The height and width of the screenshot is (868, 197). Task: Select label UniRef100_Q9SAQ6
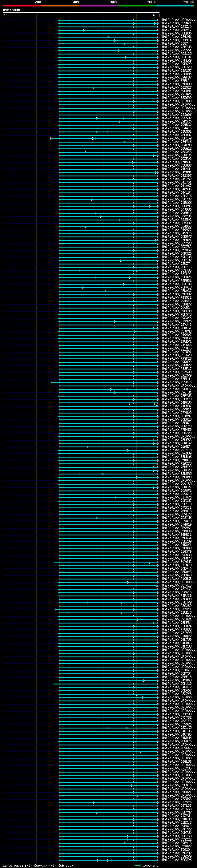pos(177,115)
